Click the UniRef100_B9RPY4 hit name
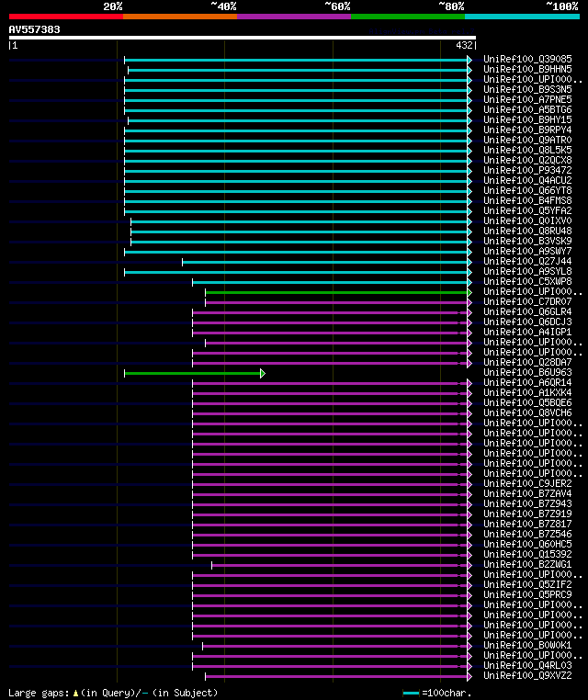This screenshot has height=700, width=588. click(x=527, y=130)
